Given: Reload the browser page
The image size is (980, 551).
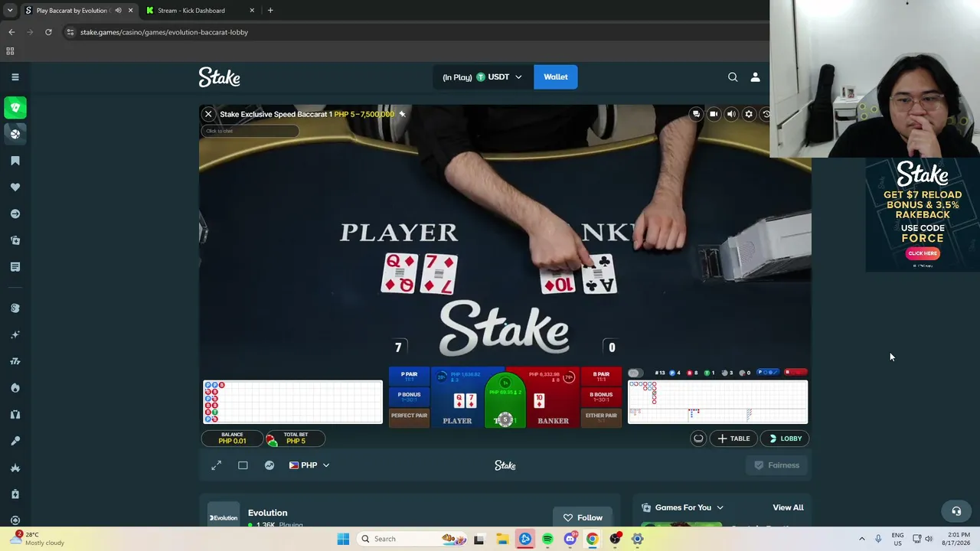Looking at the screenshot, I should click(x=48, y=32).
